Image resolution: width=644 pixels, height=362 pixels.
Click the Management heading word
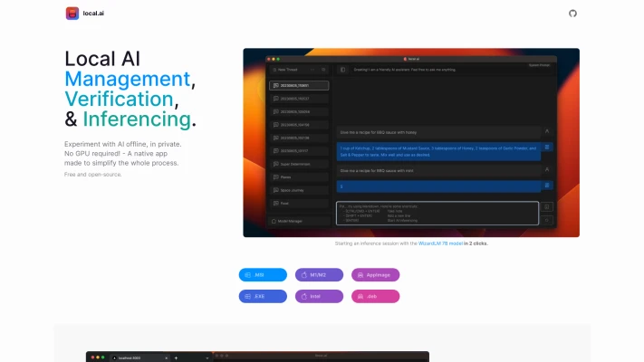click(128, 79)
